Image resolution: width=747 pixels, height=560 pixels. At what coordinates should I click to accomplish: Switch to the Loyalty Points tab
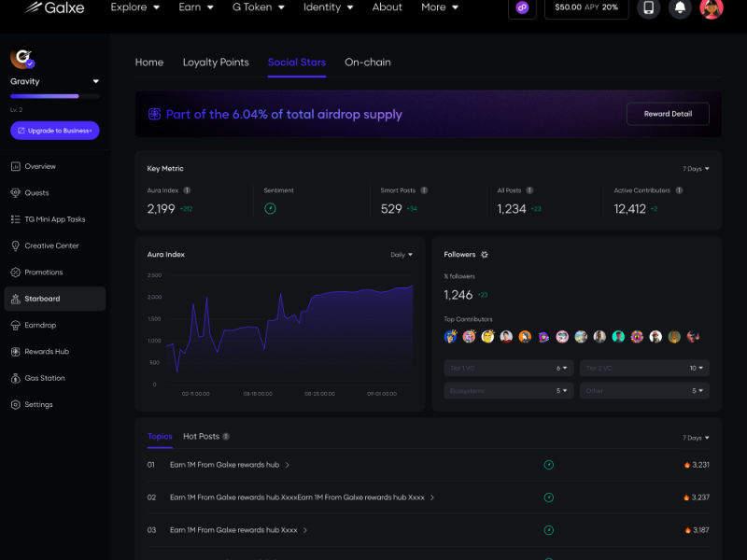coord(216,63)
